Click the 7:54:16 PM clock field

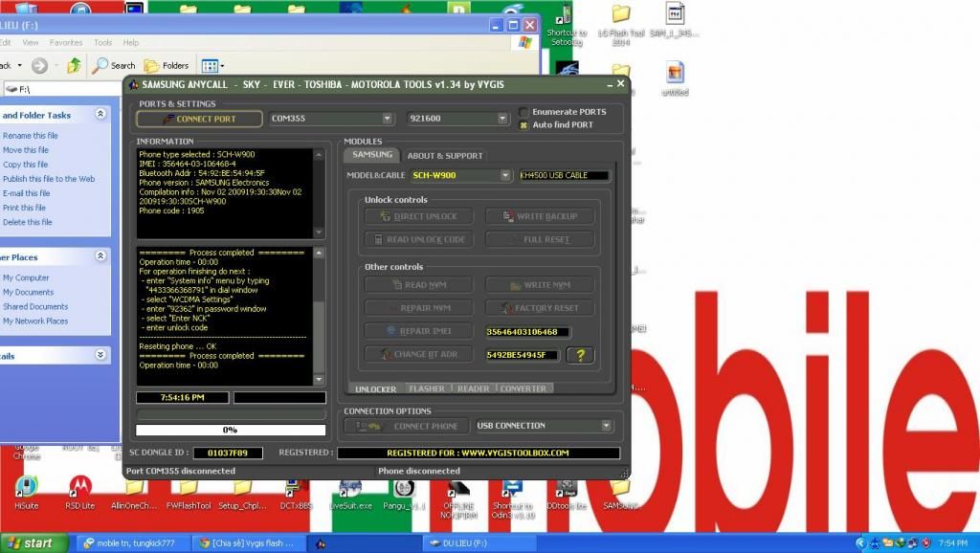click(183, 397)
